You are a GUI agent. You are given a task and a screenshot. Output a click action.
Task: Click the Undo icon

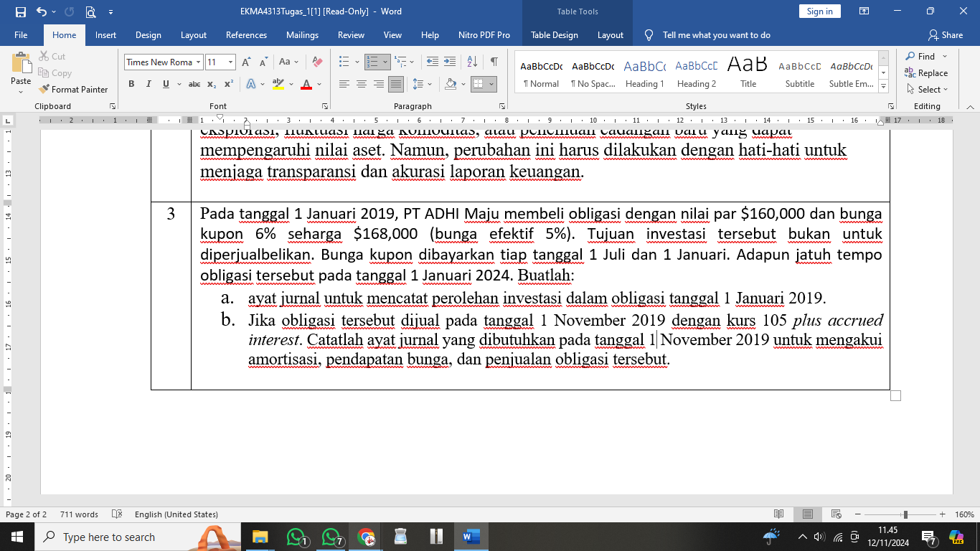(42, 11)
